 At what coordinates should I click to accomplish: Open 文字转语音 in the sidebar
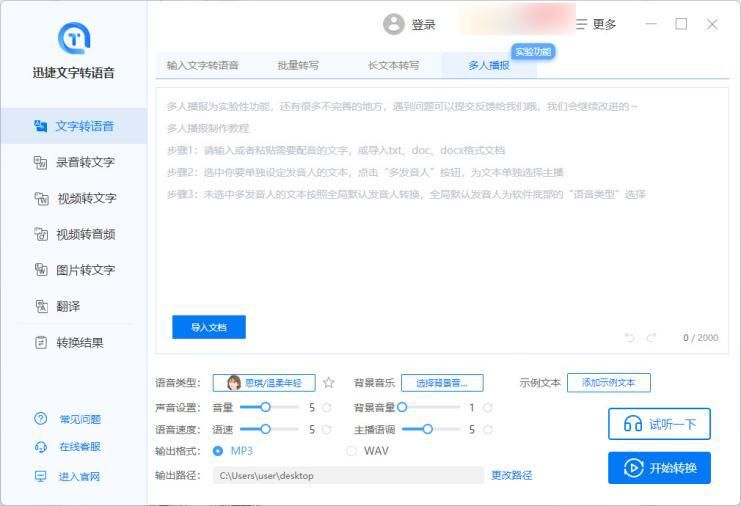[x=74, y=126]
